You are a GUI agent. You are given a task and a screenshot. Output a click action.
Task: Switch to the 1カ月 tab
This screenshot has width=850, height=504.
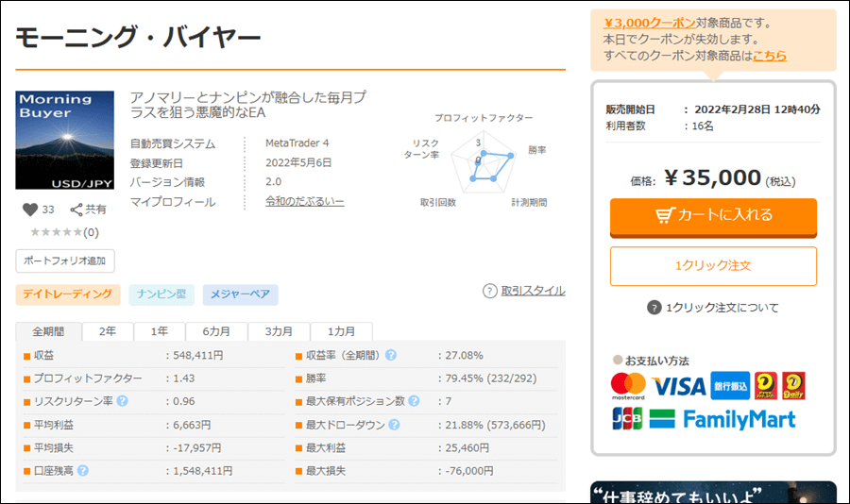point(342,331)
